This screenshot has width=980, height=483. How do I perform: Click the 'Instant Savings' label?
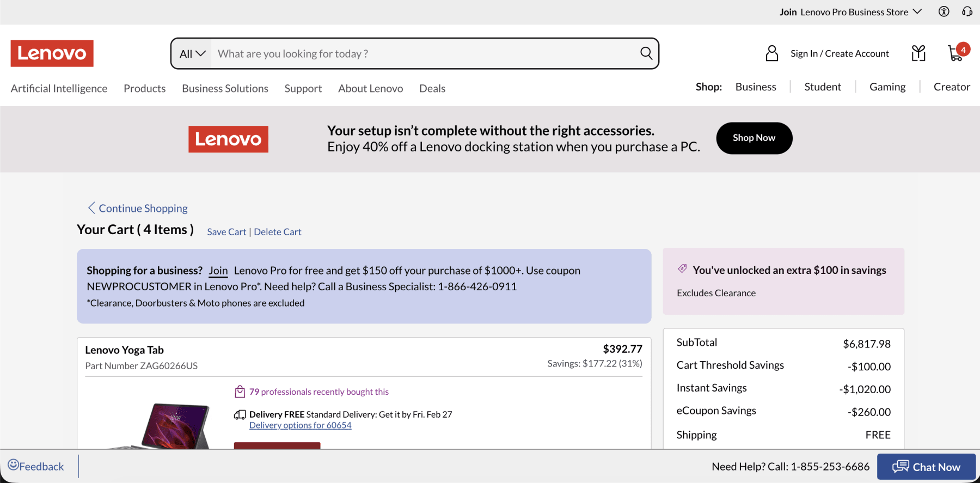(x=712, y=388)
